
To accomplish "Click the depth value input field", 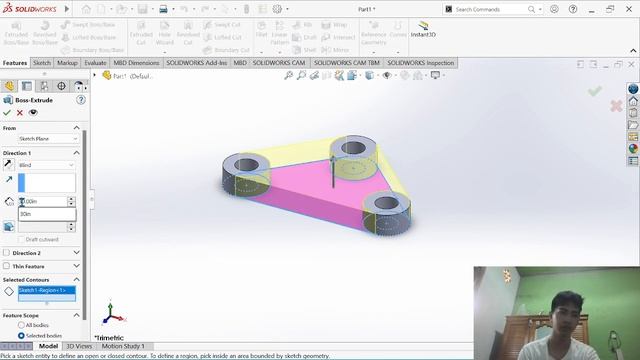I will (42, 202).
